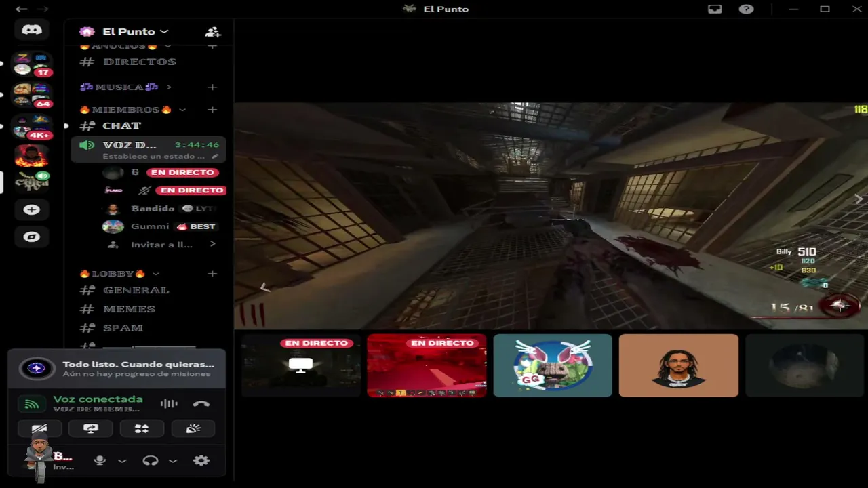Screen dimensions: 868x488
Task: Open voice connection signal details
Action: click(31, 404)
